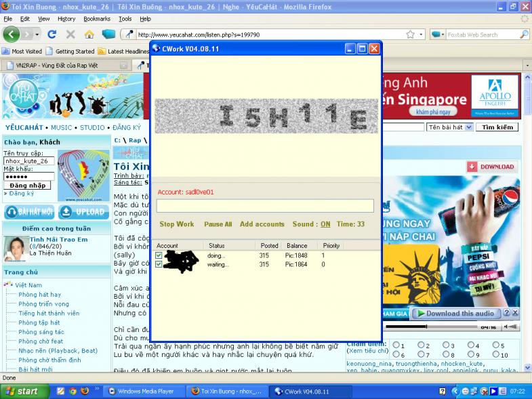Open Firefox back/forward history dropdown arrow
Viewport: 532px width, 399px height.
coord(37,35)
